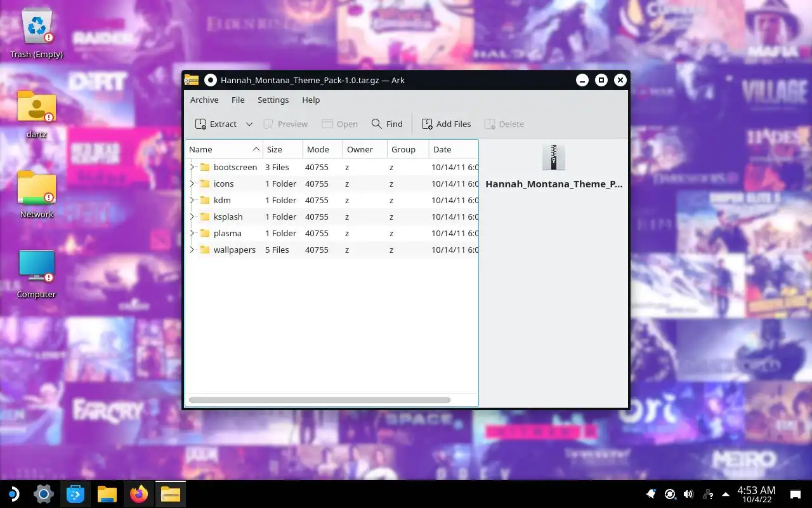Image resolution: width=812 pixels, height=508 pixels.
Task: Click the horizontal scrollbar in file list
Action: (319, 400)
